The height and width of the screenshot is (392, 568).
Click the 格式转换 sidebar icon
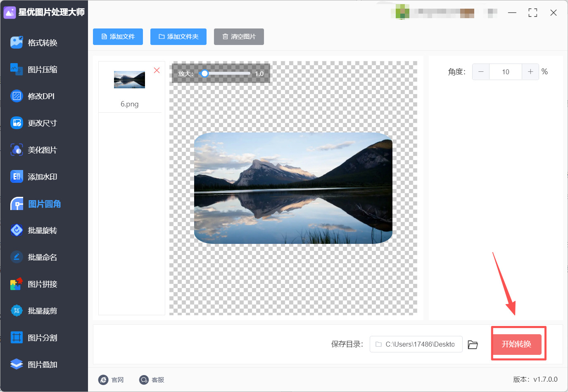(x=17, y=43)
